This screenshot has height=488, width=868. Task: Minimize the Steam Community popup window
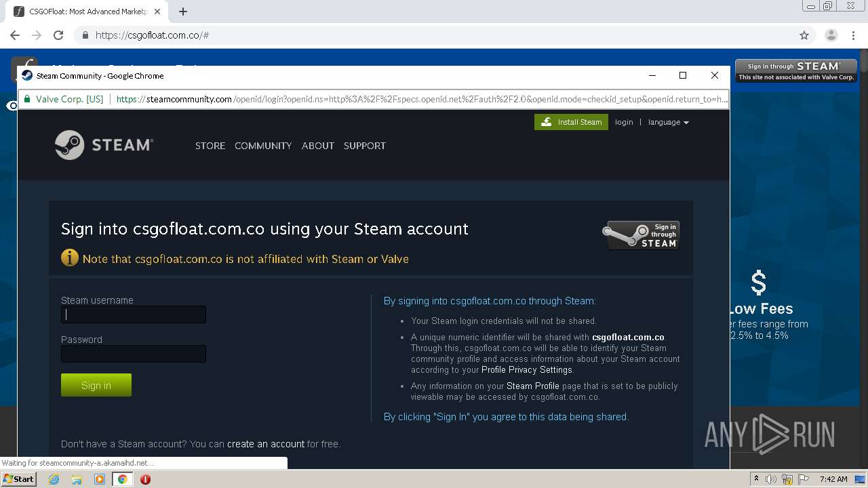click(652, 75)
